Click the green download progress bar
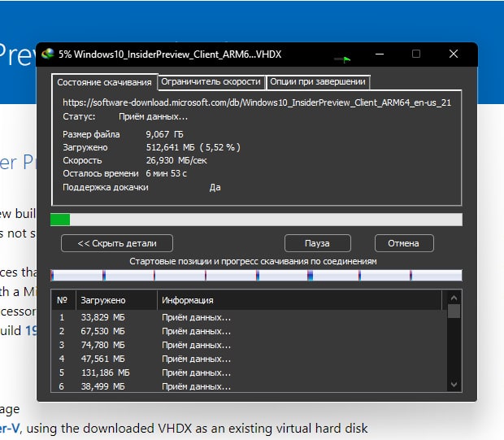Viewport: 504px width, 440px height. pos(256,220)
